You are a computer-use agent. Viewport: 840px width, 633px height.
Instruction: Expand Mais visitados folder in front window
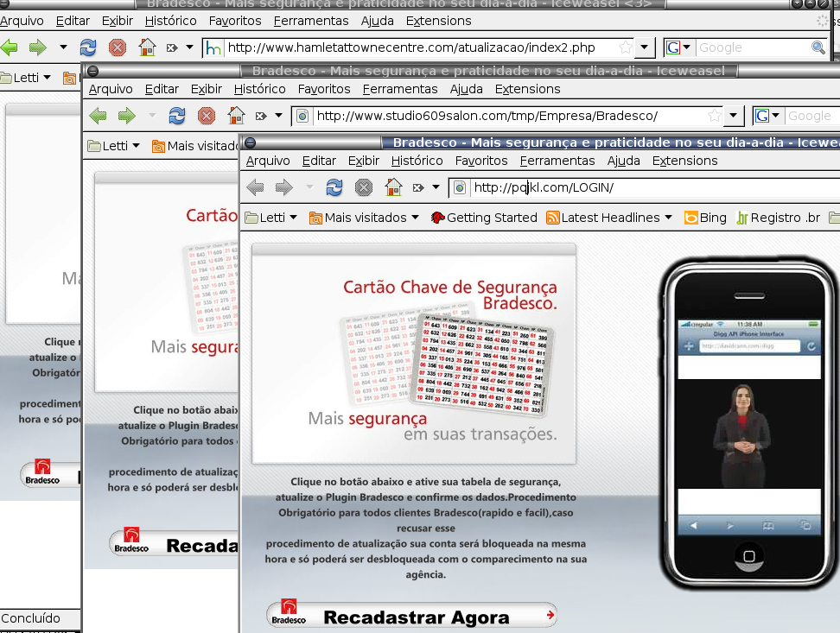click(365, 218)
